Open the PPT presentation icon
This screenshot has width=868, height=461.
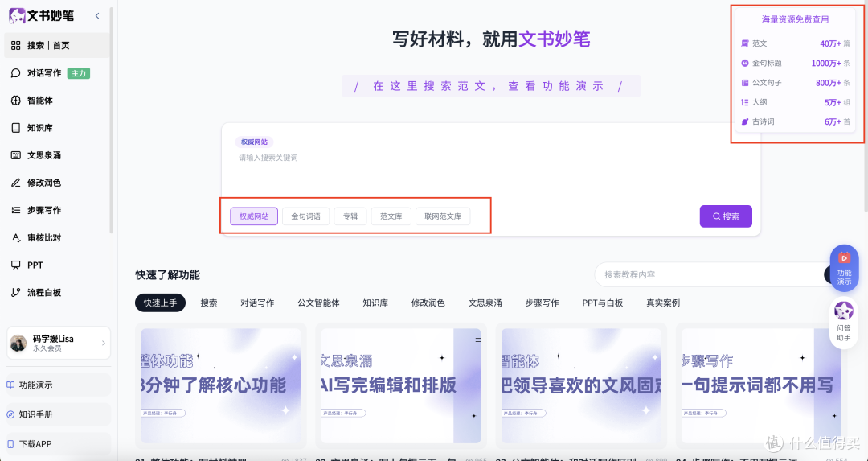15,265
